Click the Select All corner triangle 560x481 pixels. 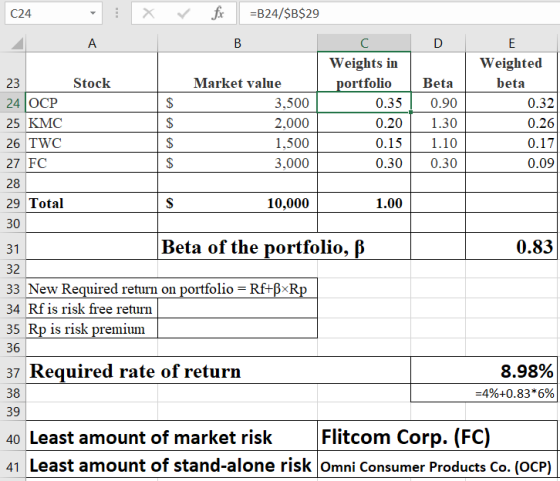click(x=17, y=44)
